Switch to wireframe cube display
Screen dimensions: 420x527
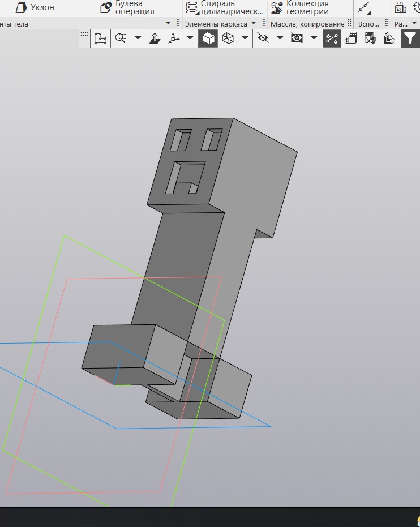(228, 38)
